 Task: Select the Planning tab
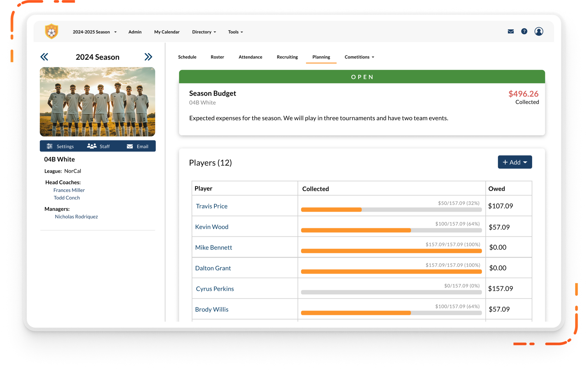[321, 57]
